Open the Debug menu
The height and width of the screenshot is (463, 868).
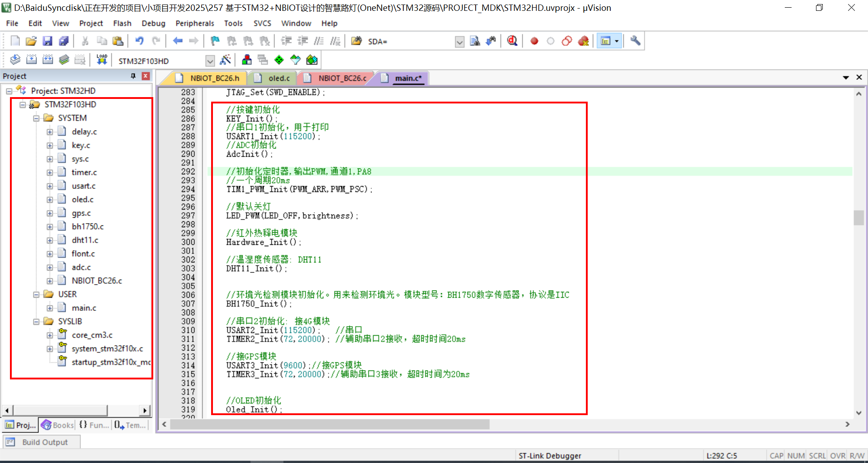click(153, 23)
